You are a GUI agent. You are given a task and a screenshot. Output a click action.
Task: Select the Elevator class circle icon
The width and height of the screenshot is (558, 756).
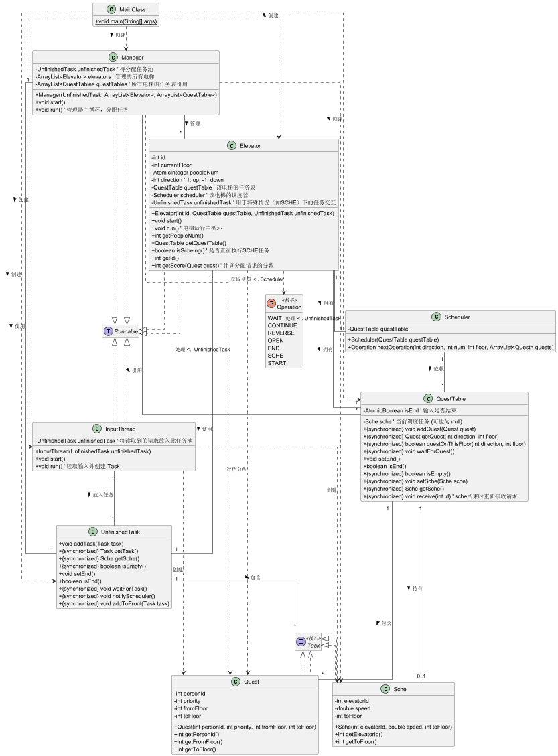(232, 145)
